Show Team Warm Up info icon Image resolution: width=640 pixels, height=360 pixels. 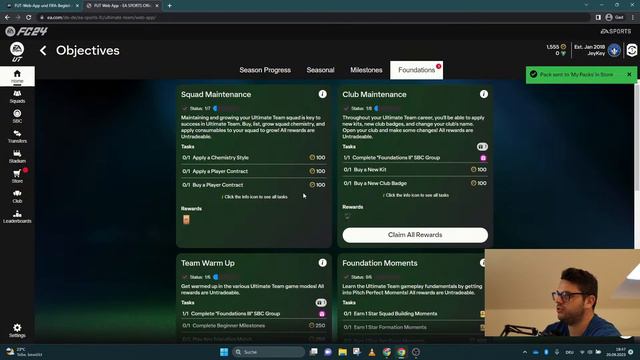coord(322,263)
